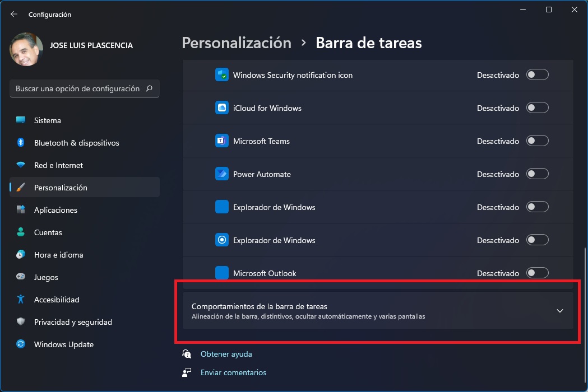
Task: Toggle Windows Security notification icon switch
Action: tap(537, 74)
